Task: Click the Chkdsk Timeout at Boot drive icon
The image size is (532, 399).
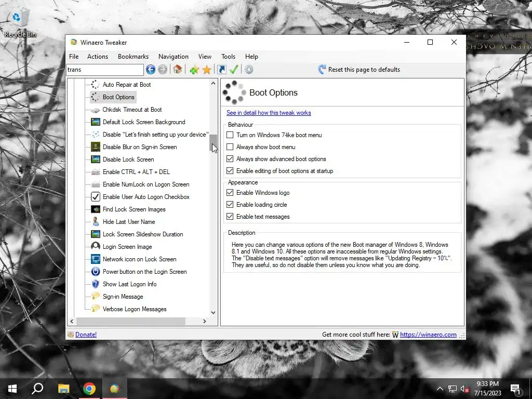Action: point(96,110)
